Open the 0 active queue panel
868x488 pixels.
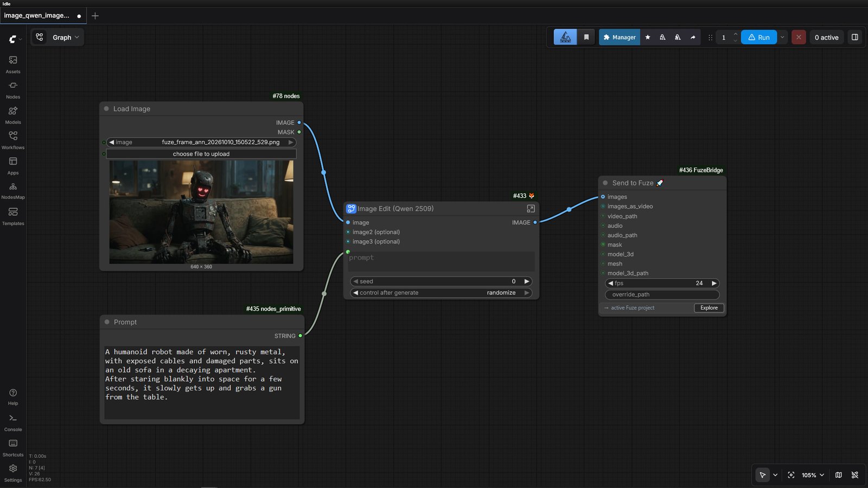[x=826, y=37]
